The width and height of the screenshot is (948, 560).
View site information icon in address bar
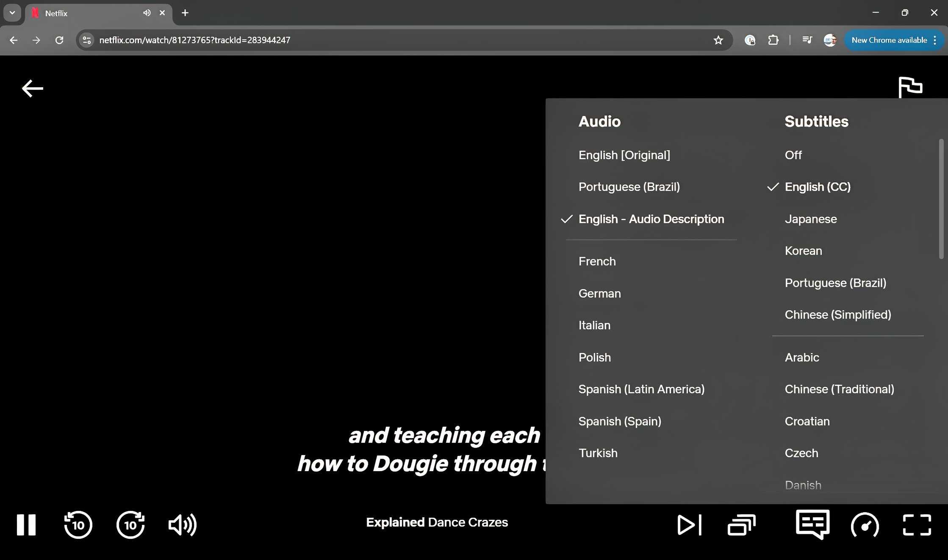pyautogui.click(x=86, y=40)
